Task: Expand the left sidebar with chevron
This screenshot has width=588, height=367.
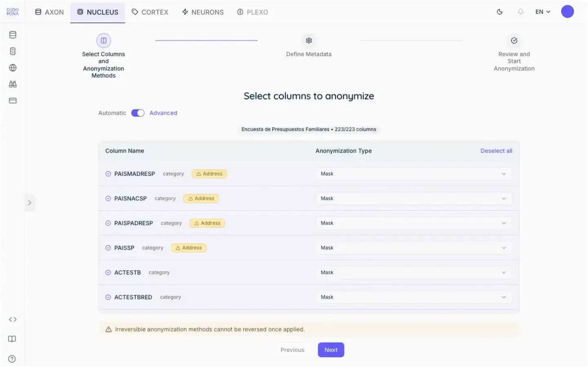Action: [29, 203]
